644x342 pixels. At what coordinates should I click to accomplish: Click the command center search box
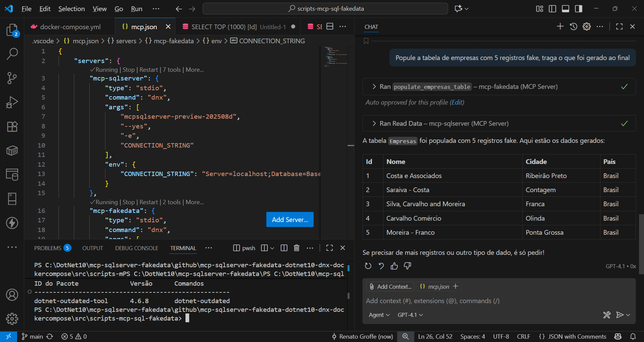(x=325, y=9)
